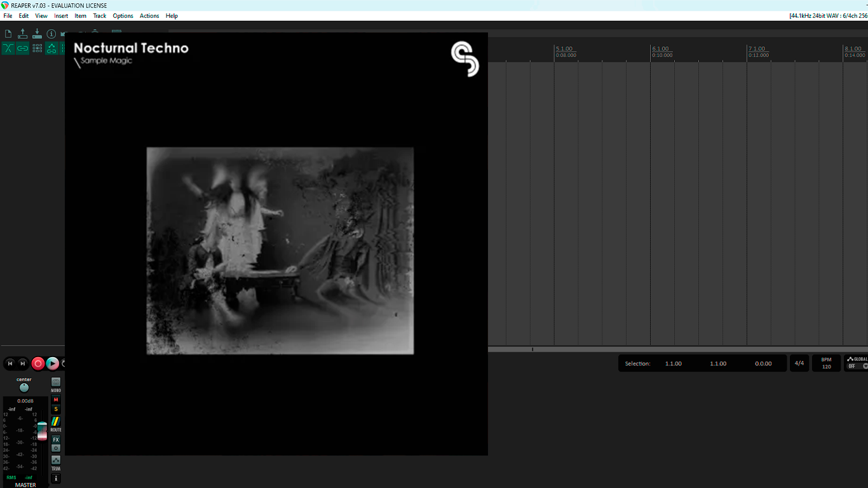Open the Actions menu
Viewport: 868px width, 488px height.
[149, 16]
